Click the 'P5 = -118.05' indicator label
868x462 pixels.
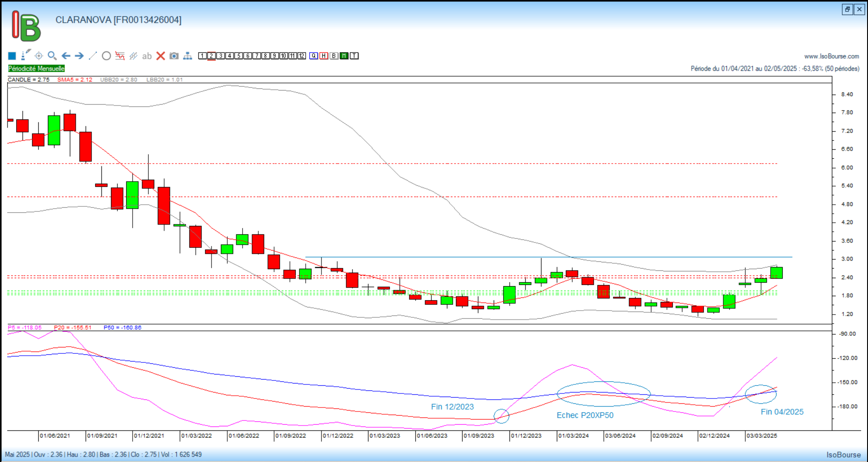click(x=25, y=328)
